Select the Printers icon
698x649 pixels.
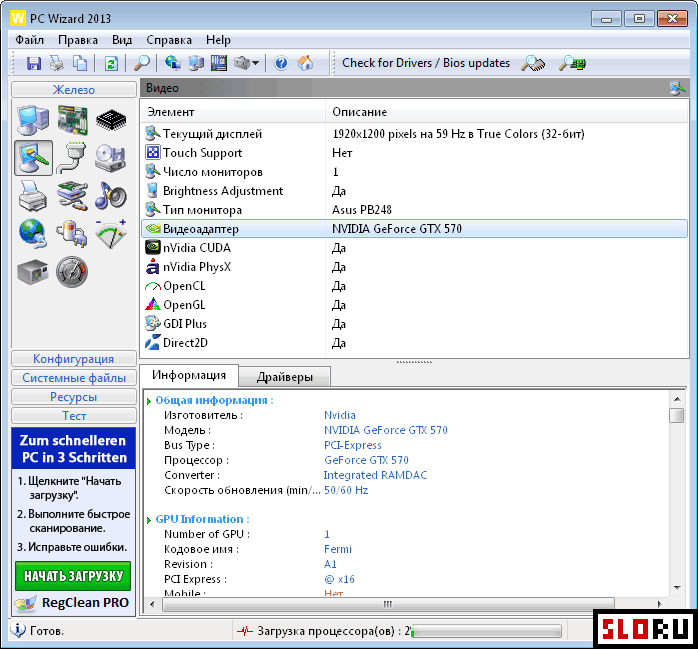pyautogui.click(x=33, y=196)
